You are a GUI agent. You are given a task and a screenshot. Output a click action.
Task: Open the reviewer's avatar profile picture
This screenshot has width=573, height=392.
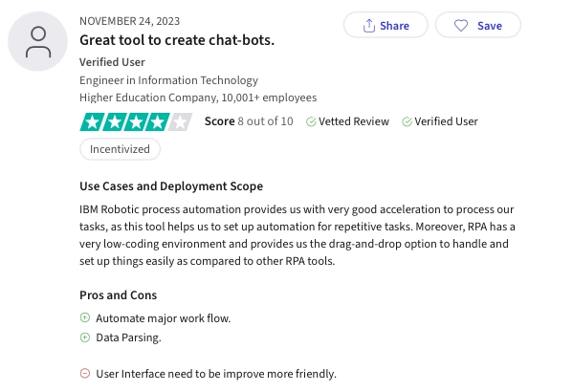(x=37, y=41)
